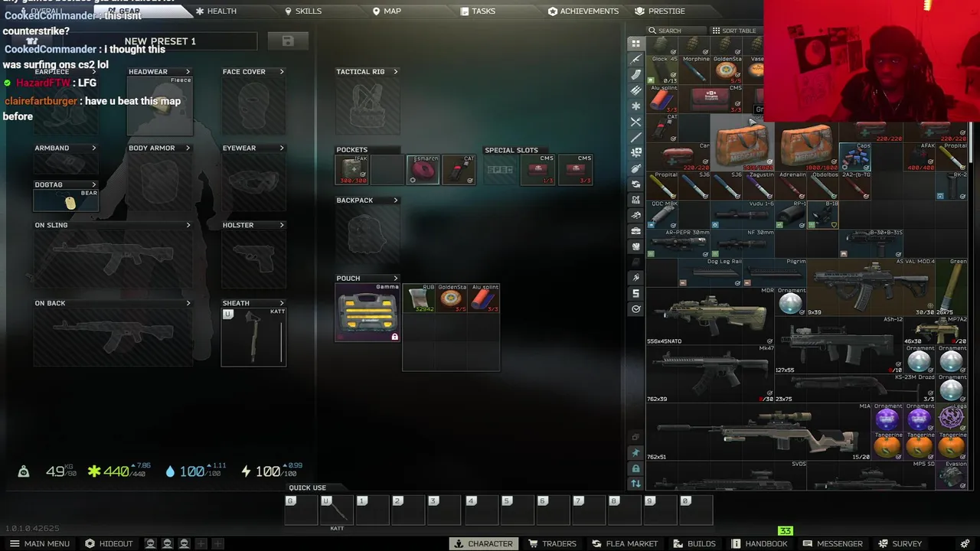Filter stash by magazines icon
The width and height of the screenshot is (980, 551).
[x=635, y=75]
